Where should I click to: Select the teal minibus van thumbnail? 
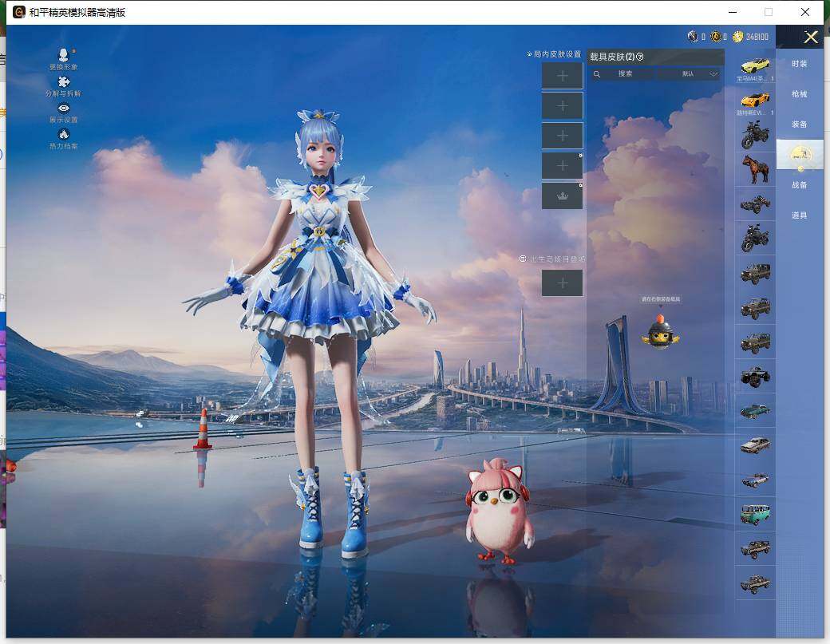coord(755,515)
